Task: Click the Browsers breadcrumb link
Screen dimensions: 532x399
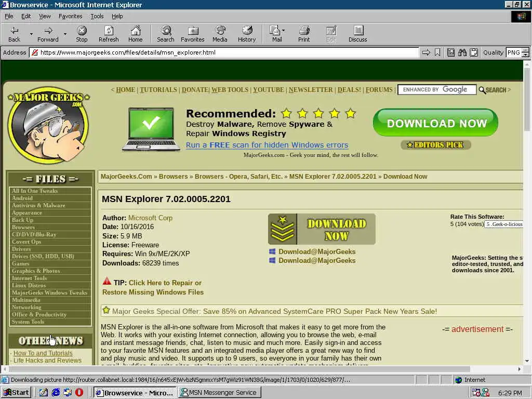Action: (173, 177)
